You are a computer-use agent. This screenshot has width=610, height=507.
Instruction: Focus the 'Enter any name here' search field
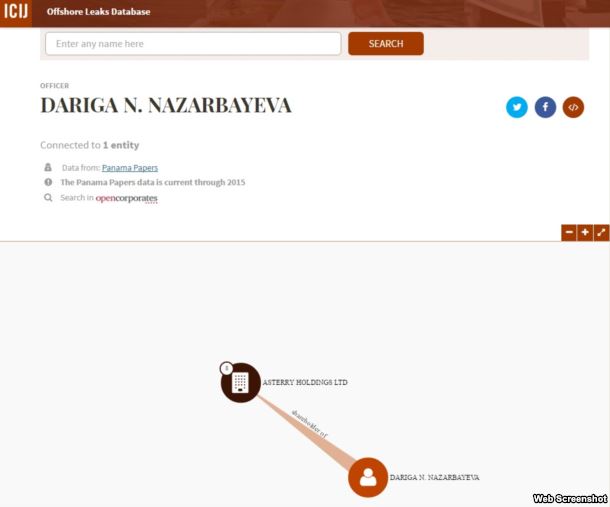tap(193, 44)
